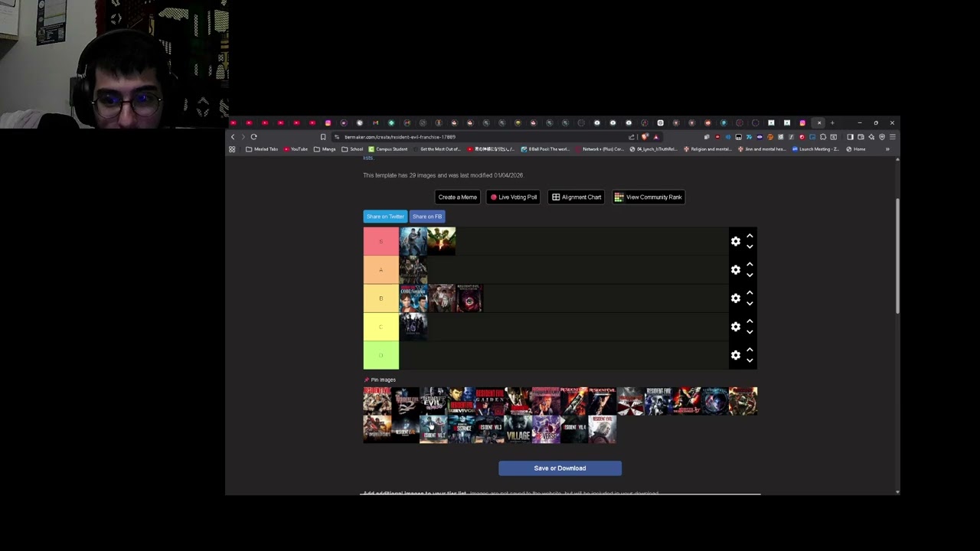Reload the page with refresh icon
Viewport: 980px width, 551px height.
click(253, 137)
